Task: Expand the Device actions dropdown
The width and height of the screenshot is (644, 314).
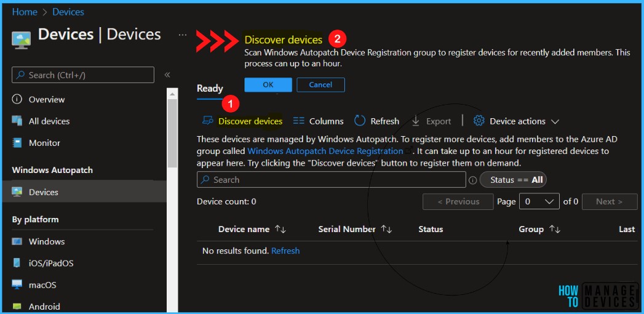Action: tap(555, 122)
